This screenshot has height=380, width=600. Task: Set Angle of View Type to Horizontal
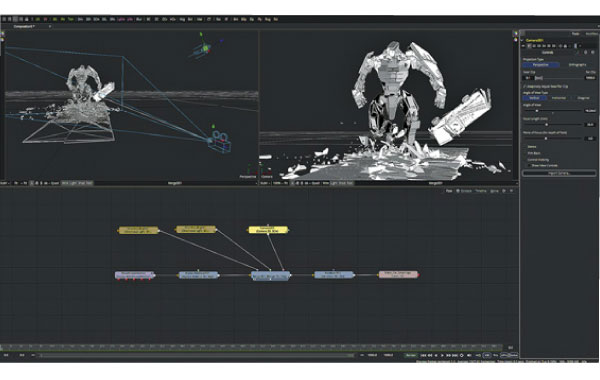click(x=559, y=98)
